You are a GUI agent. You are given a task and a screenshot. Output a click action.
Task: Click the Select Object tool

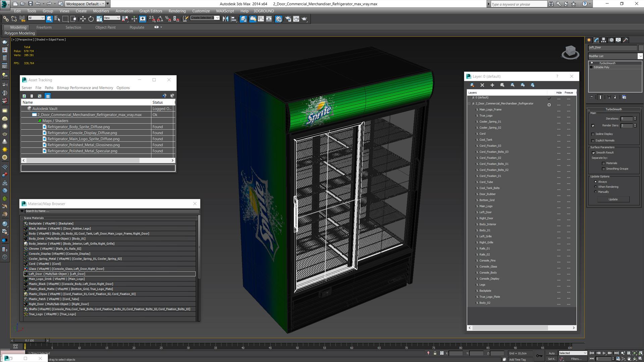(49, 19)
